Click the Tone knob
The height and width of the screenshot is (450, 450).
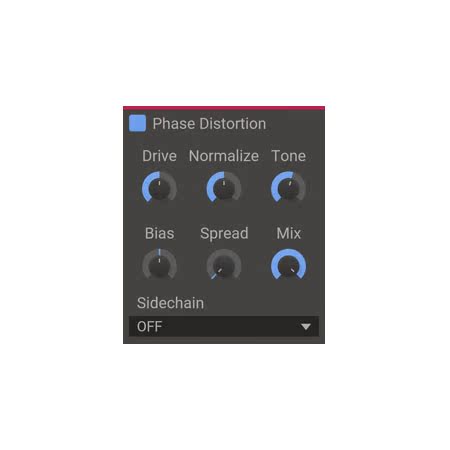pos(288,187)
